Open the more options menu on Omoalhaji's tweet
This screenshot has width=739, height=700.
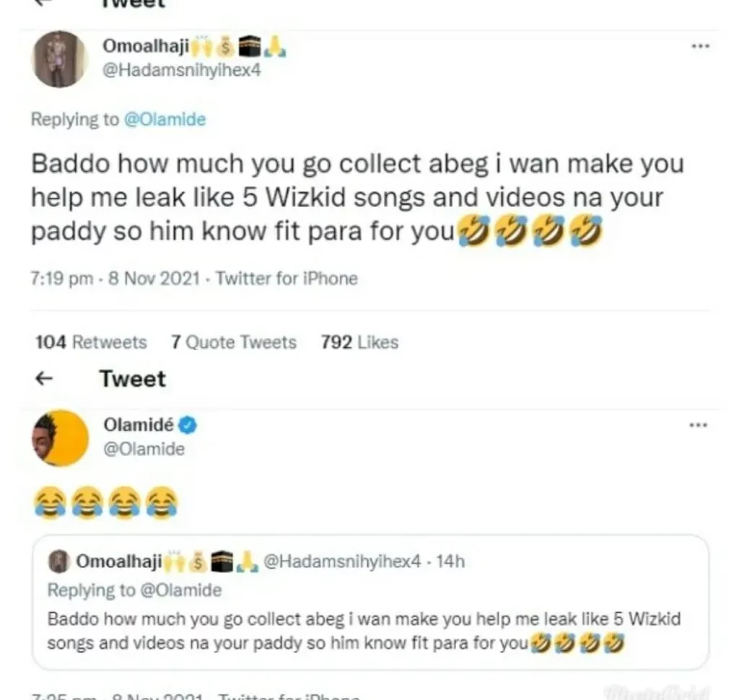coord(700,46)
